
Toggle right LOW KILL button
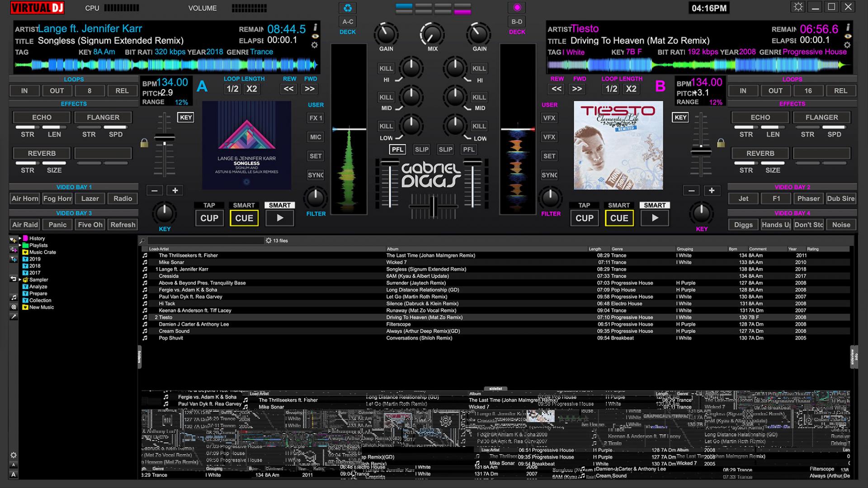[x=479, y=126]
